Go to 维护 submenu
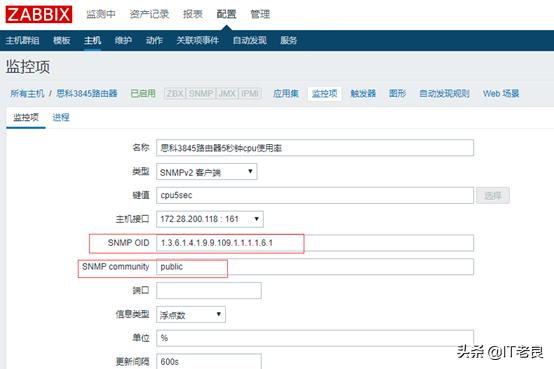 coord(123,40)
